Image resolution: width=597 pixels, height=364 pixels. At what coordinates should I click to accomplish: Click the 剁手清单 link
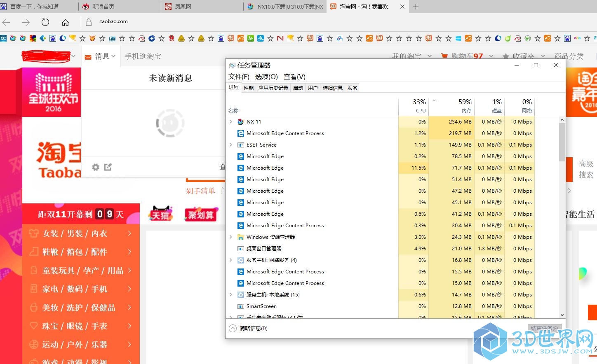[201, 191]
